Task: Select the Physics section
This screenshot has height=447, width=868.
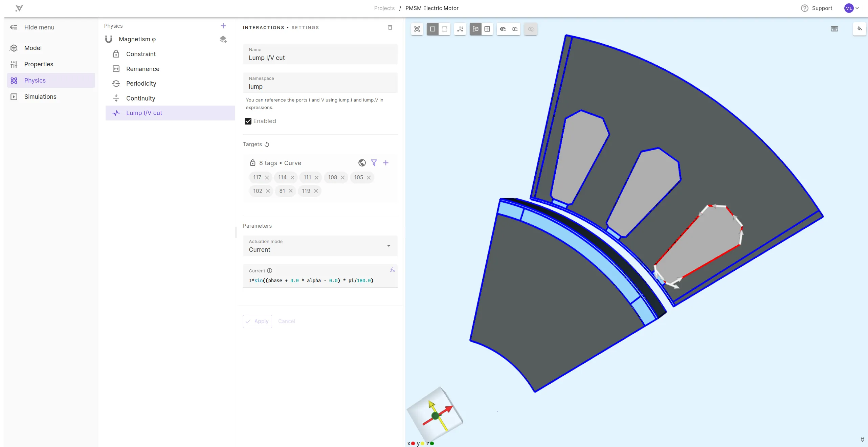Action: coord(51,81)
